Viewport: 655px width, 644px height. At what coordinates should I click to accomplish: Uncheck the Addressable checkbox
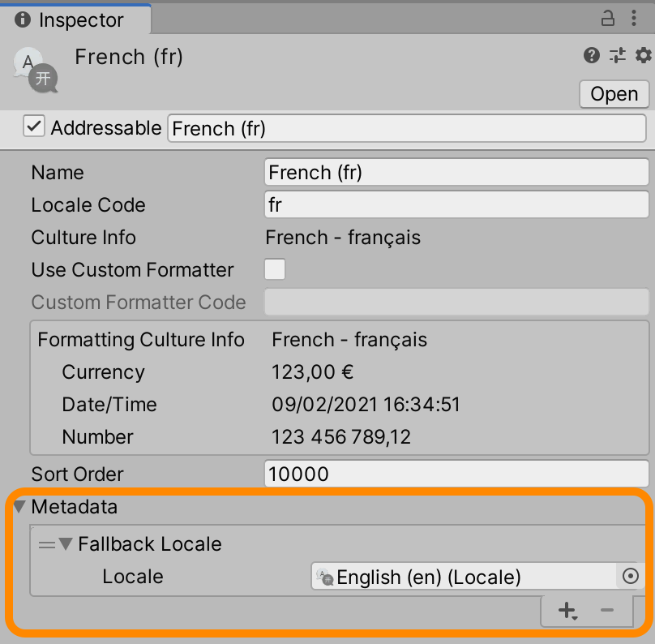point(34,127)
